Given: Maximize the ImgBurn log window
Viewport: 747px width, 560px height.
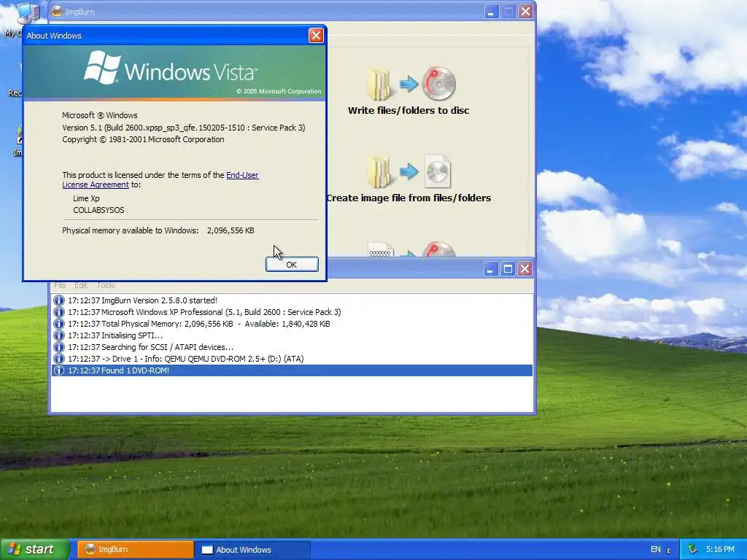Looking at the screenshot, I should pos(508,268).
